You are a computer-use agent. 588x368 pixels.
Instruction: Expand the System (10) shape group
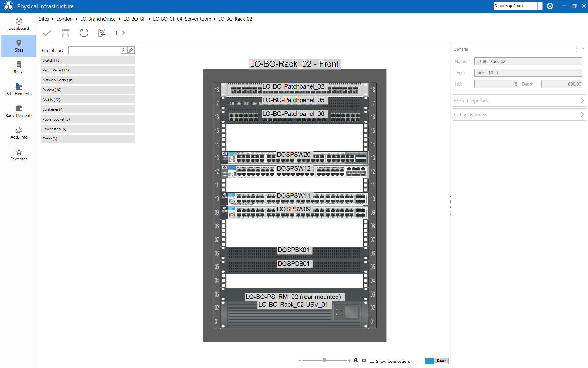88,90
